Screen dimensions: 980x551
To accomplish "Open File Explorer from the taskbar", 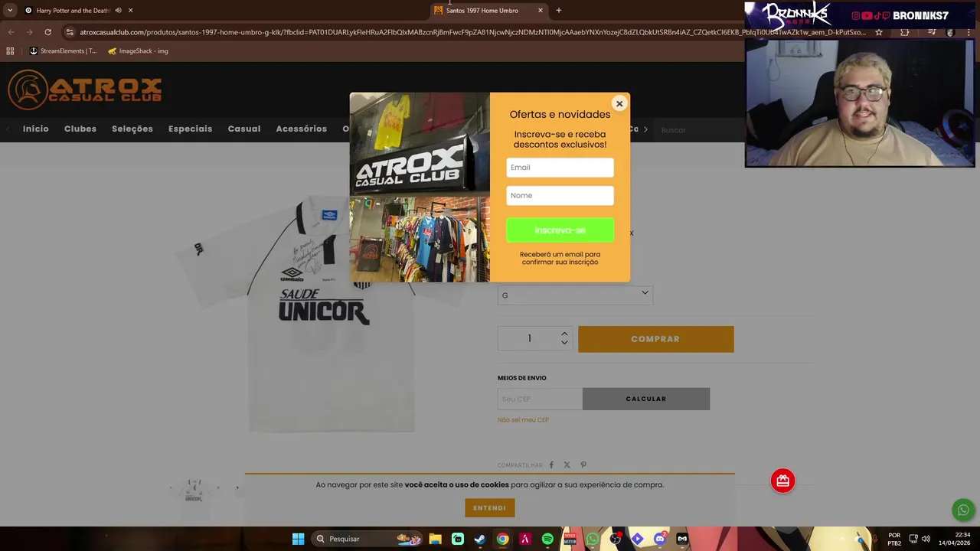I will (x=435, y=539).
